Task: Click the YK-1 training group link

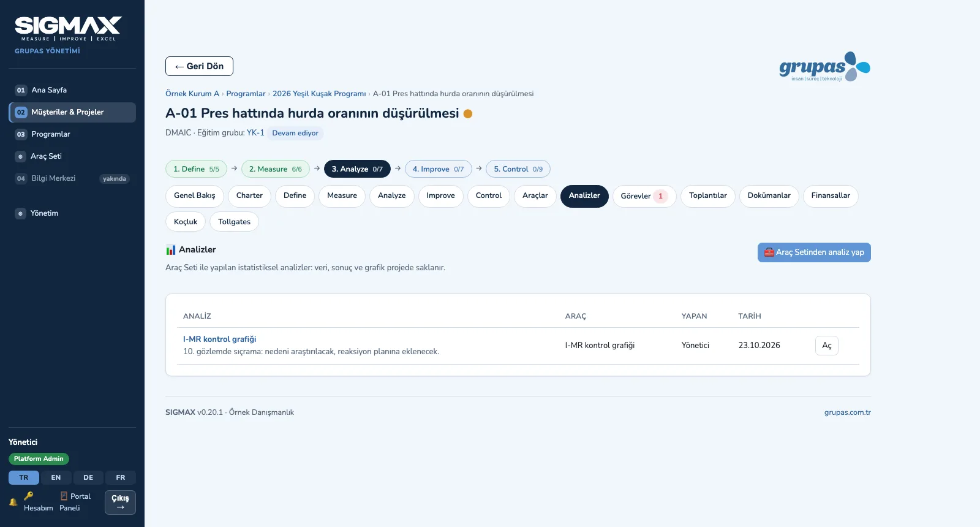Action: click(255, 133)
